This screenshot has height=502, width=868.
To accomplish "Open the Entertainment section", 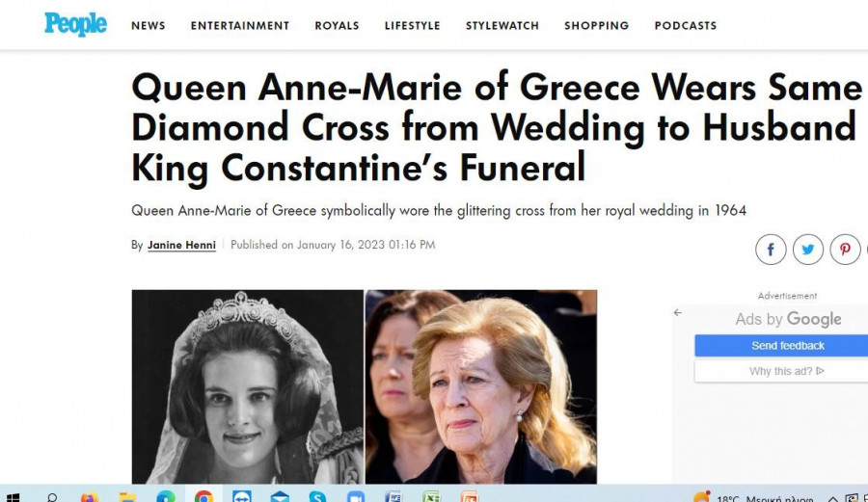I will tap(240, 26).
